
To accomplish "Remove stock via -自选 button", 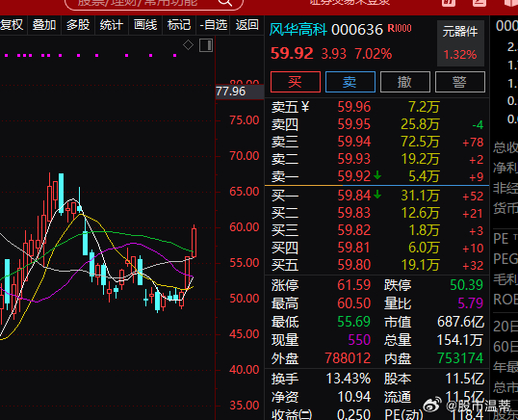I will [x=214, y=25].
